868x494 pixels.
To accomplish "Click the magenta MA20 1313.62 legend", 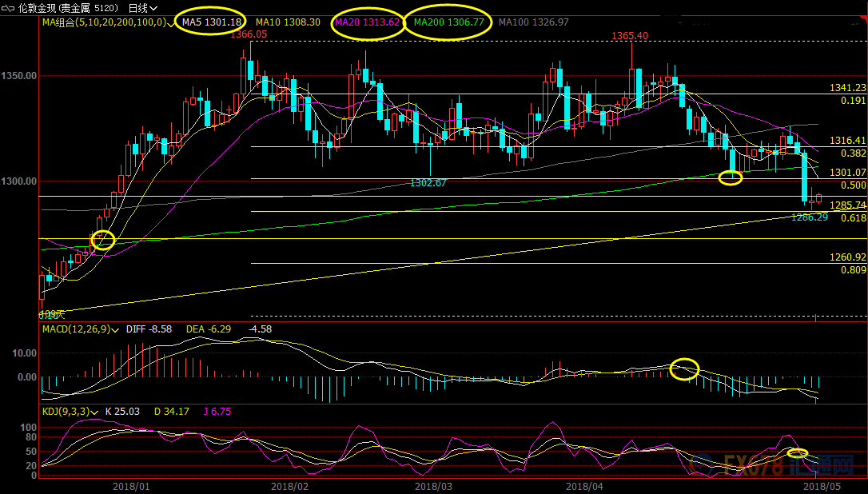I will point(366,22).
